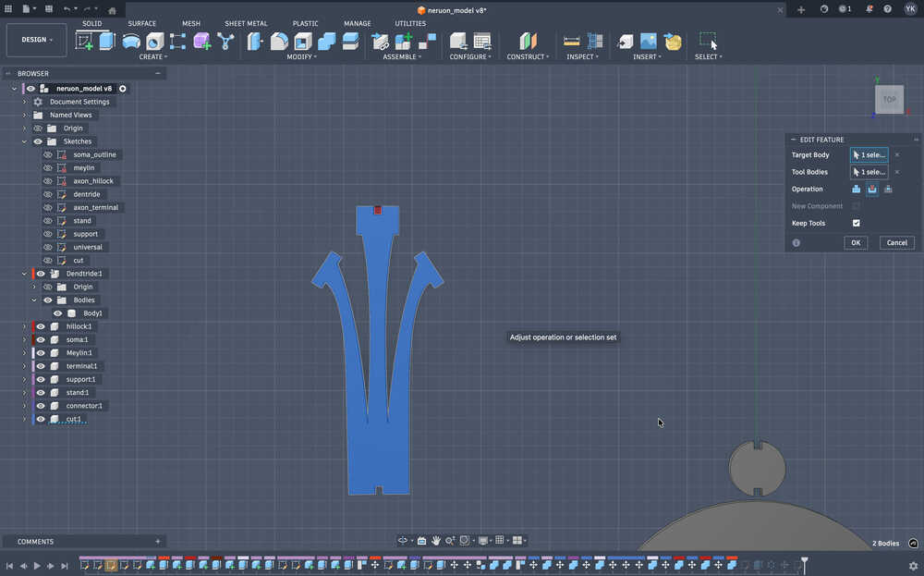Screen dimensions: 924x576
Task: Select the Offset Face tool
Action: 350,42
